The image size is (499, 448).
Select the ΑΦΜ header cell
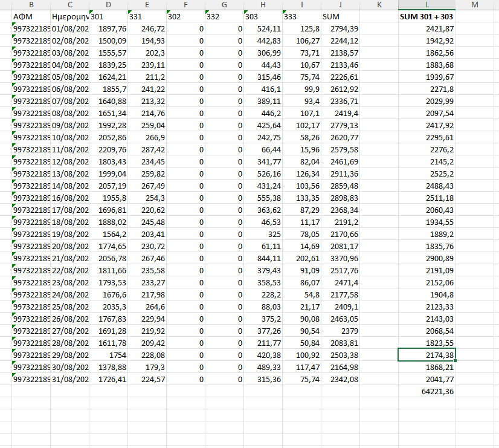click(31, 17)
